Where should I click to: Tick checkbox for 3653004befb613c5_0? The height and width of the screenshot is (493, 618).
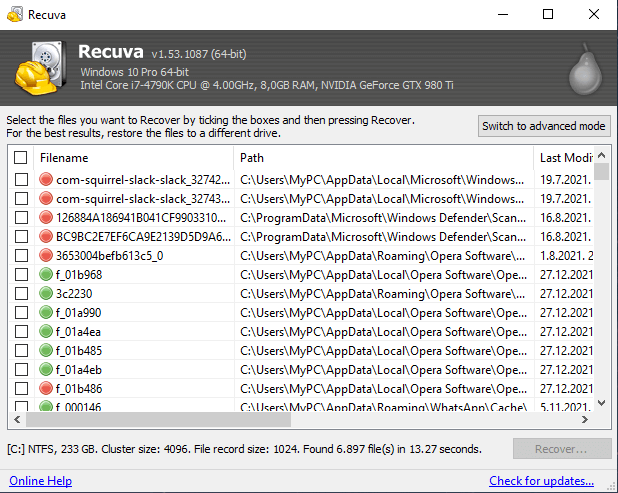tap(21, 255)
